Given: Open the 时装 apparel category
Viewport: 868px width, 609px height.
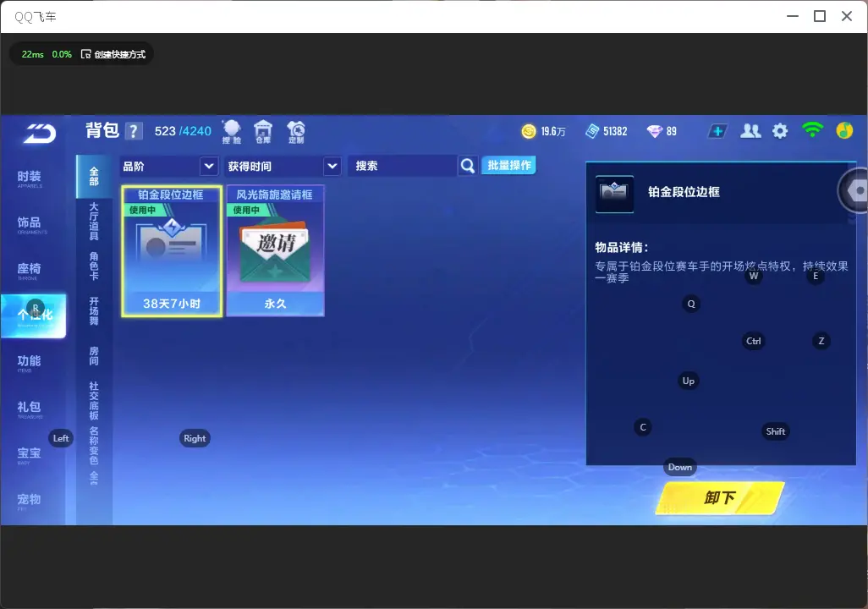Looking at the screenshot, I should point(30,178).
